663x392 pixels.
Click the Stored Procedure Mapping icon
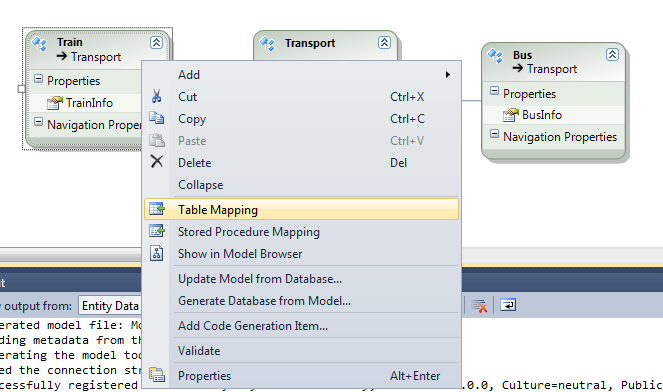[157, 231]
